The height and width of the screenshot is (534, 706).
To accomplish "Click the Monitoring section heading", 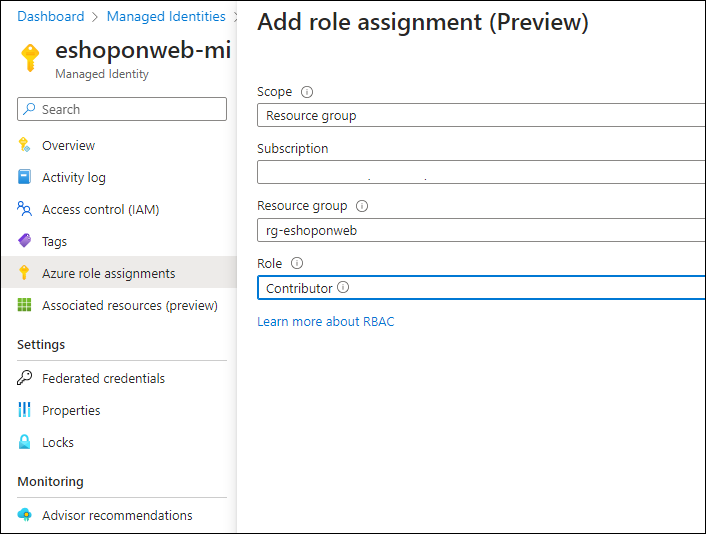I will (x=50, y=481).
